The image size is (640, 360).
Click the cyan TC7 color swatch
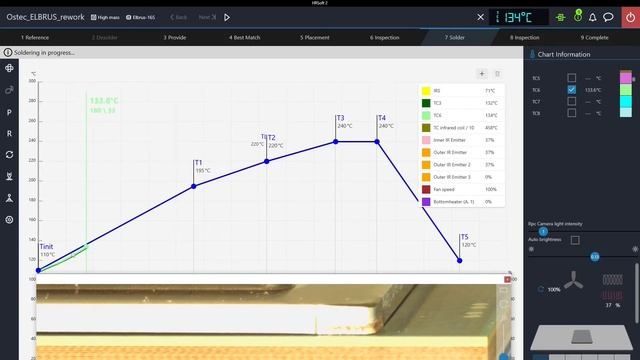(626, 101)
